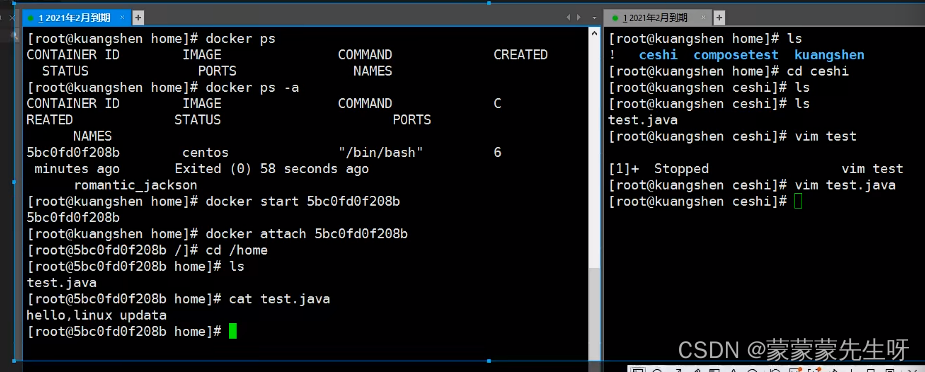Click the blue 'kuangshen' directory name
925x372 pixels.
829,55
